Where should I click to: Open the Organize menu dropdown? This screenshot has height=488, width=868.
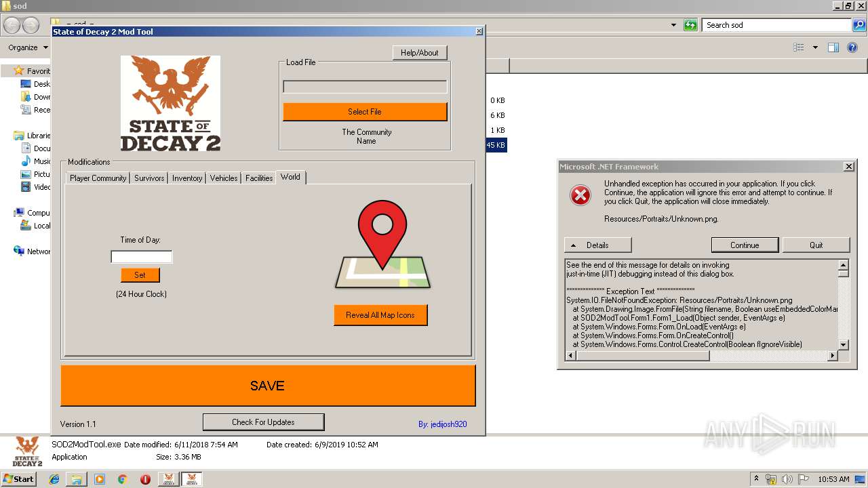click(28, 47)
